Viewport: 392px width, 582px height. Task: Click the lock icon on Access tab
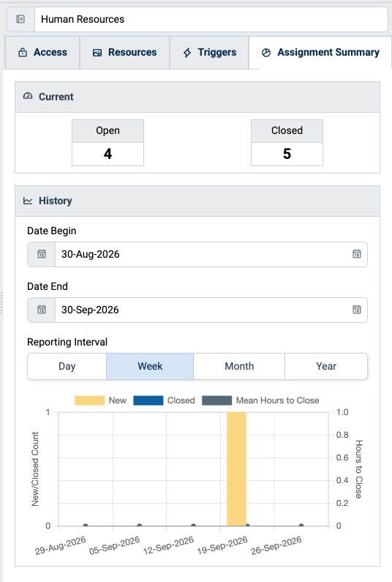click(23, 52)
